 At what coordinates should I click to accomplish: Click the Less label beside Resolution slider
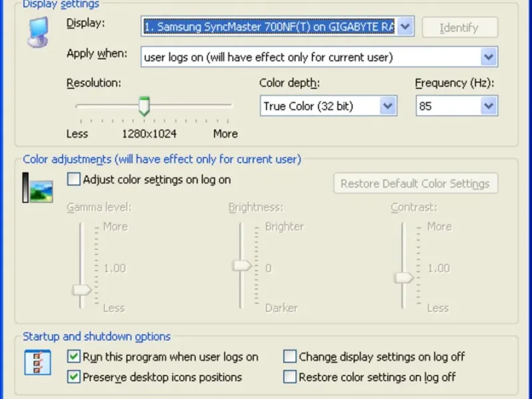[77, 134]
